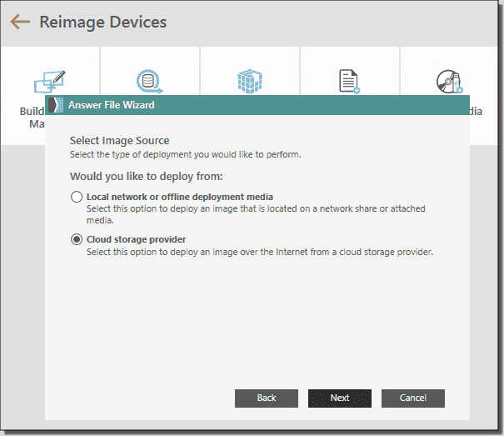504x436 pixels.
Task: Select the Cloud storage provider radio button
Action: click(x=77, y=239)
